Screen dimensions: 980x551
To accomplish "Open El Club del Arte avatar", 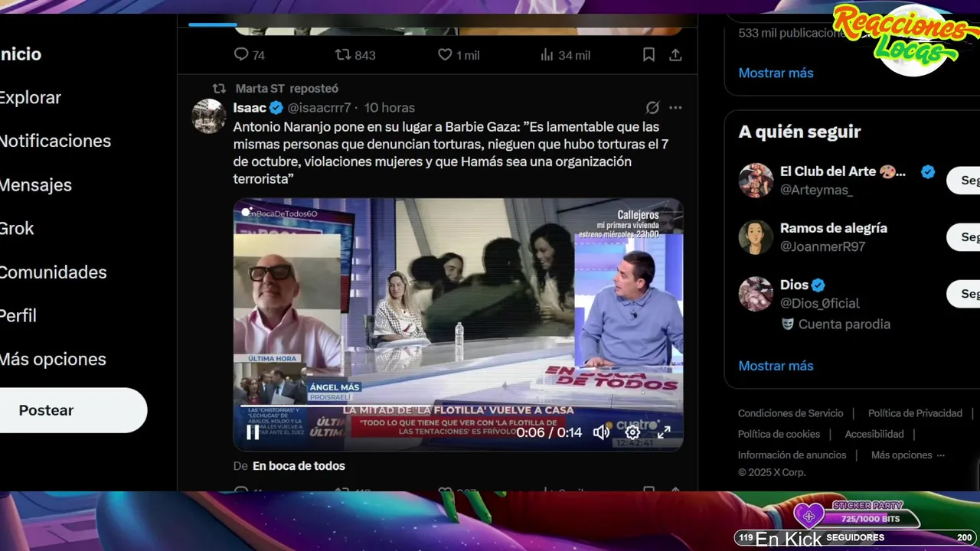I will (x=756, y=181).
